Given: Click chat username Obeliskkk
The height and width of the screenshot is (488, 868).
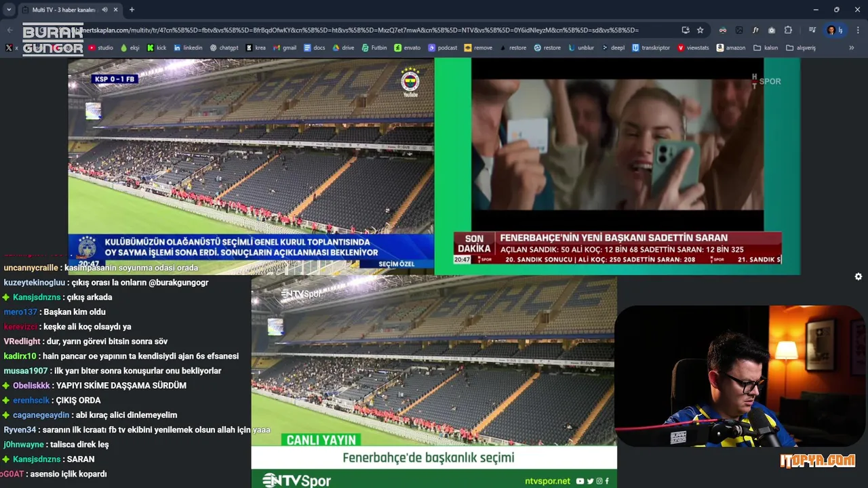Looking at the screenshot, I should click(31, 386).
